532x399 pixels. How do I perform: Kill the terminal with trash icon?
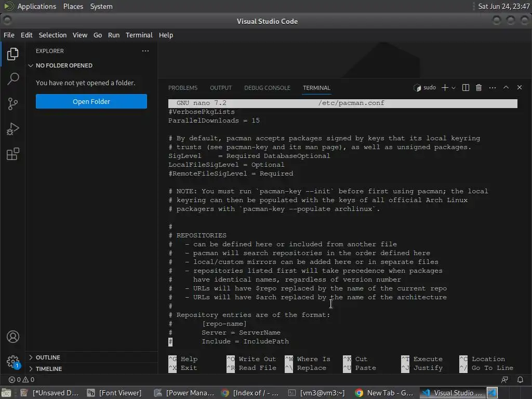pyautogui.click(x=478, y=87)
